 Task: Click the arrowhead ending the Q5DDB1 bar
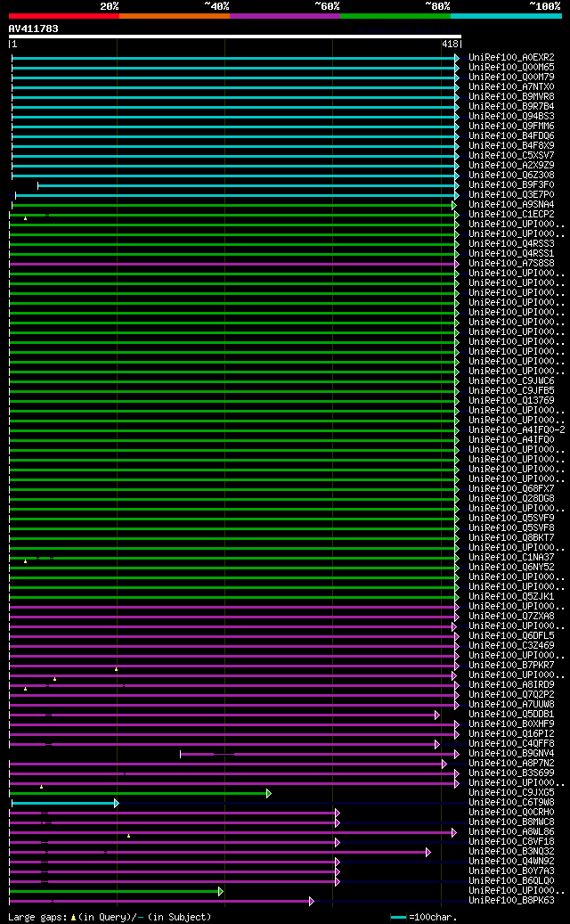[x=437, y=715]
